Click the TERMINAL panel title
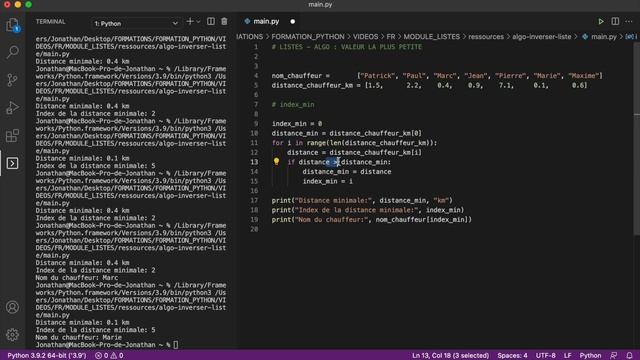Screen dimensions: 640x360 click(x=51, y=22)
